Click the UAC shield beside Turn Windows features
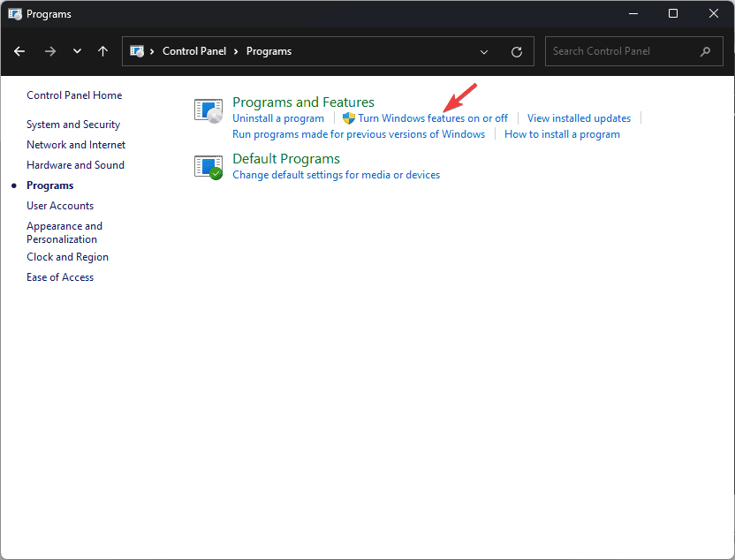Screen dimensions: 735x560 pos(347,117)
